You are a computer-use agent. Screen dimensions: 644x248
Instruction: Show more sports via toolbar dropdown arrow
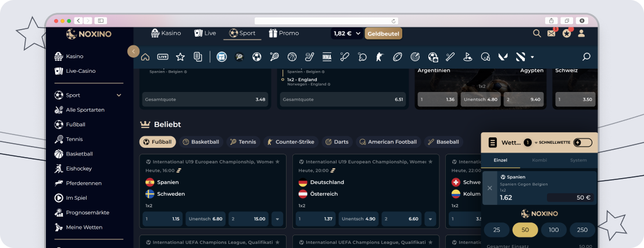pos(532,56)
